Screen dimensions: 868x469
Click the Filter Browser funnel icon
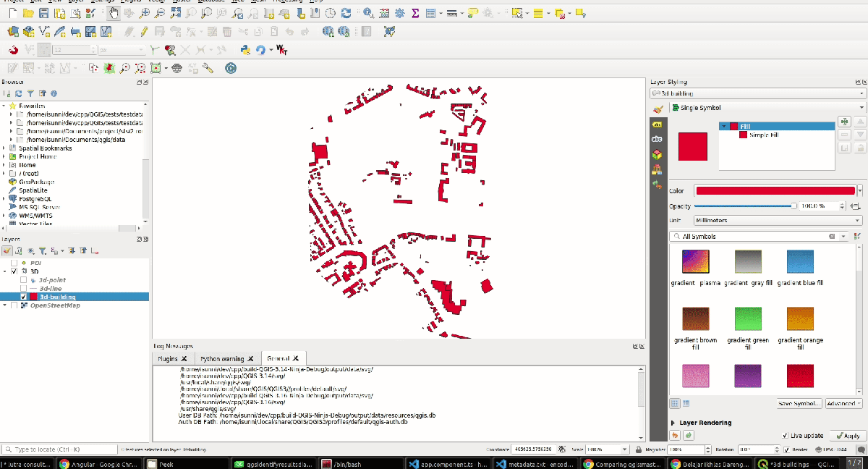(x=30, y=93)
